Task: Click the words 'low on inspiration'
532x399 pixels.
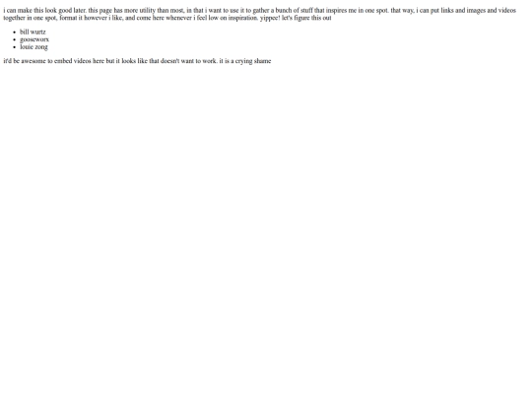Action: point(233,18)
